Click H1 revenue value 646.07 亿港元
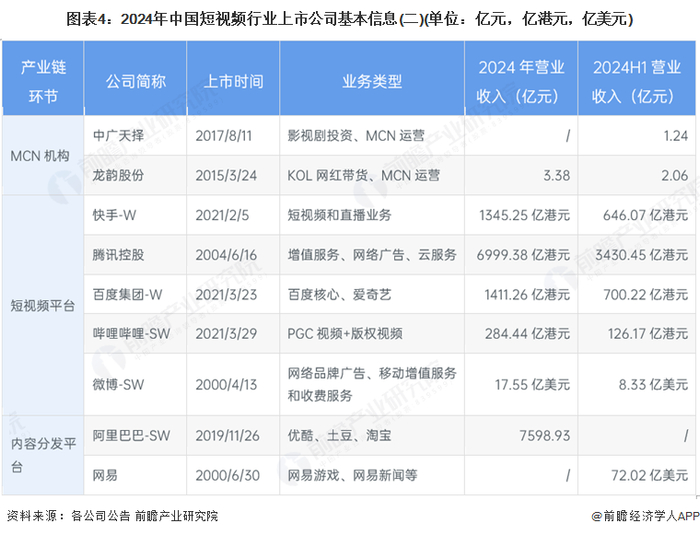The image size is (700, 535). [x=645, y=215]
